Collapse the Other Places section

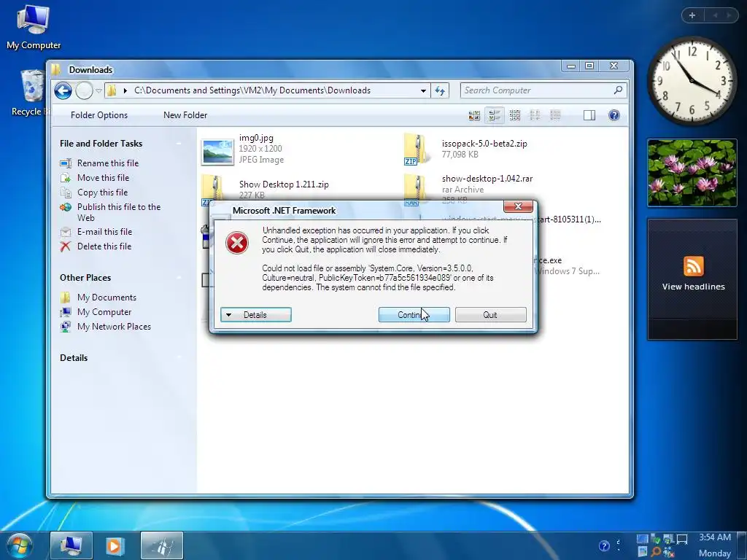(179, 278)
